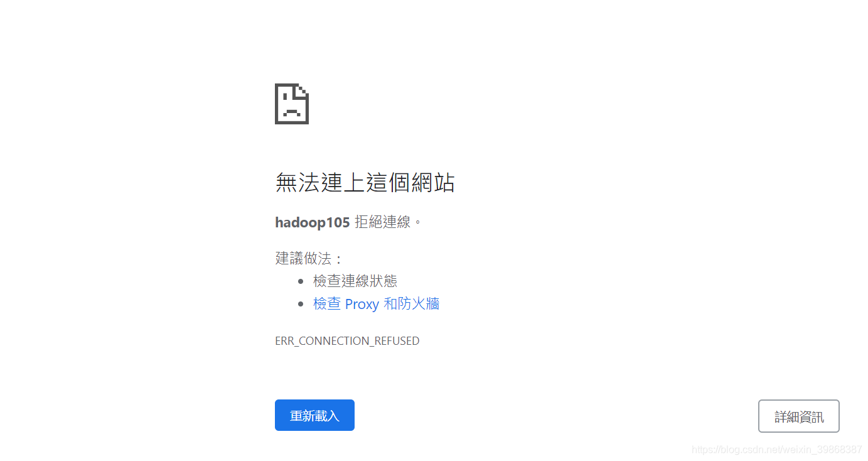
Task: Click the hadoop105 拒絕連線 message
Action: click(348, 222)
